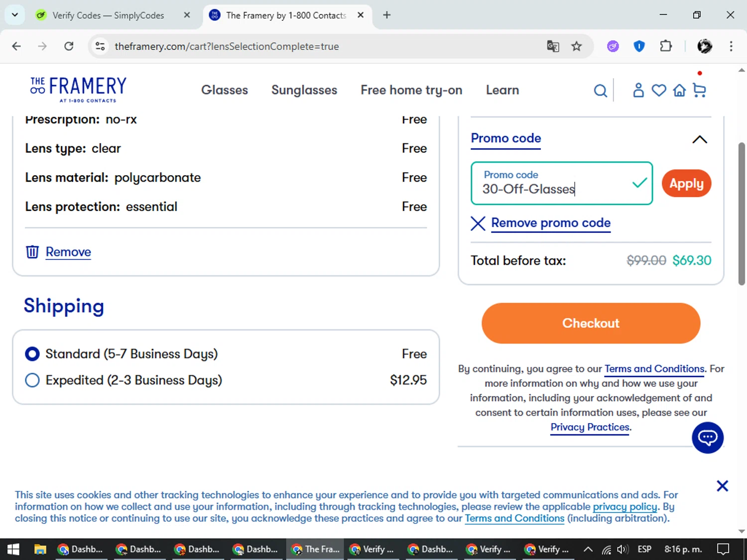Open the home try-on house icon
The width and height of the screenshot is (747, 560).
pos(679,90)
